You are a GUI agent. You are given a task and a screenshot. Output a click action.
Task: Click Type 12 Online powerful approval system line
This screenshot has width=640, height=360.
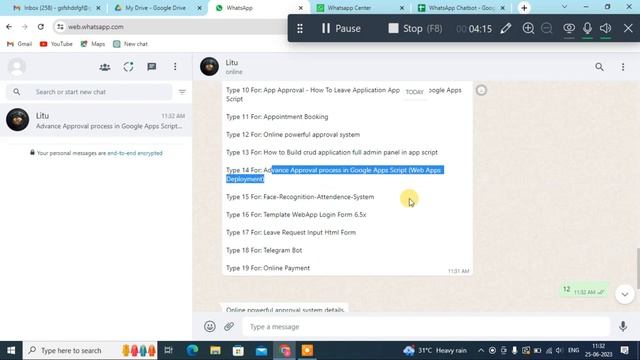[293, 135]
